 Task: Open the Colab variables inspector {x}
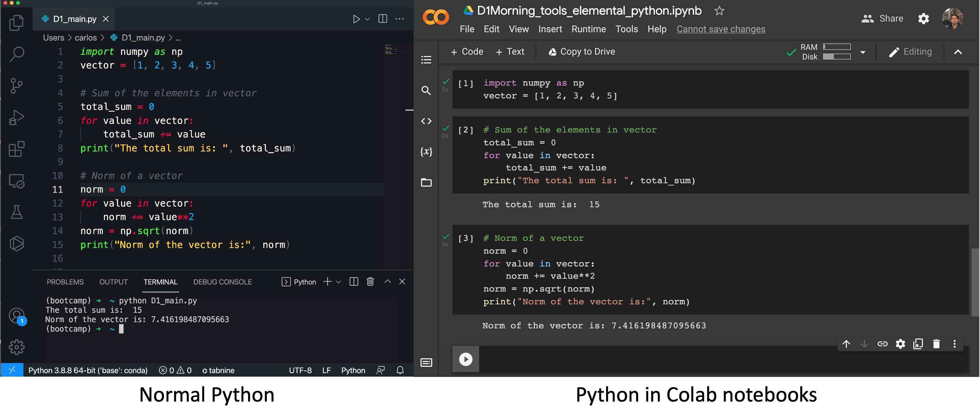(426, 152)
